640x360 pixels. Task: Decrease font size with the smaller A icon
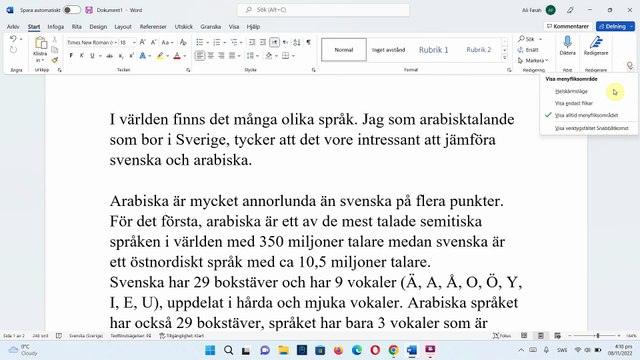tap(153, 42)
